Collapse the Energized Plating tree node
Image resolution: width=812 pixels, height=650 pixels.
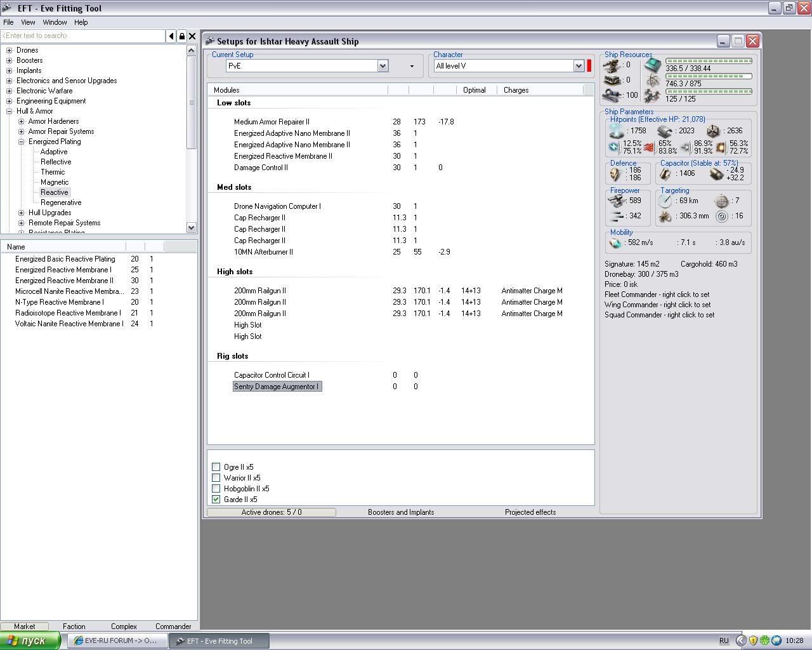pos(21,142)
